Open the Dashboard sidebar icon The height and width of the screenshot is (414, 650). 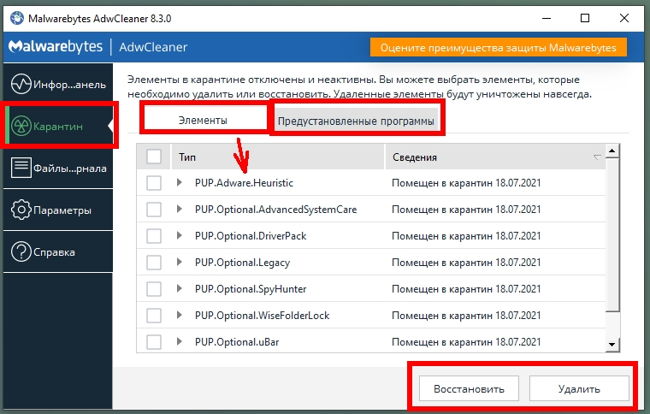pos(21,84)
